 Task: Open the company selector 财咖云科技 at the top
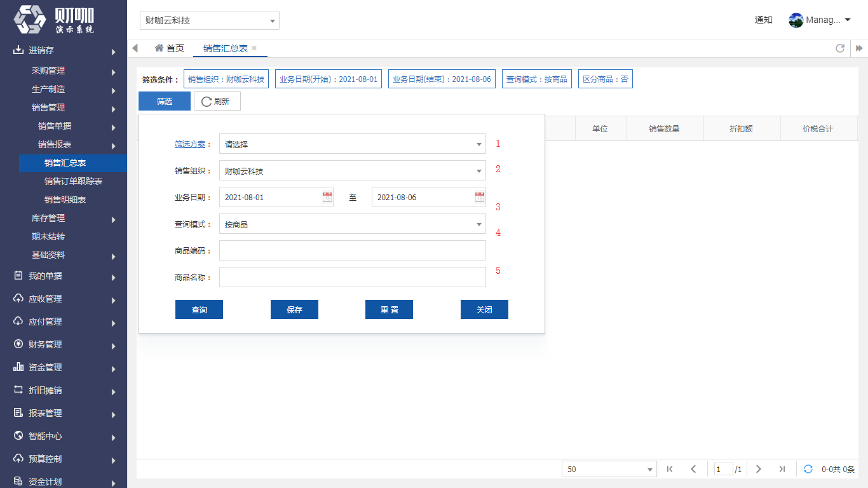[210, 20]
